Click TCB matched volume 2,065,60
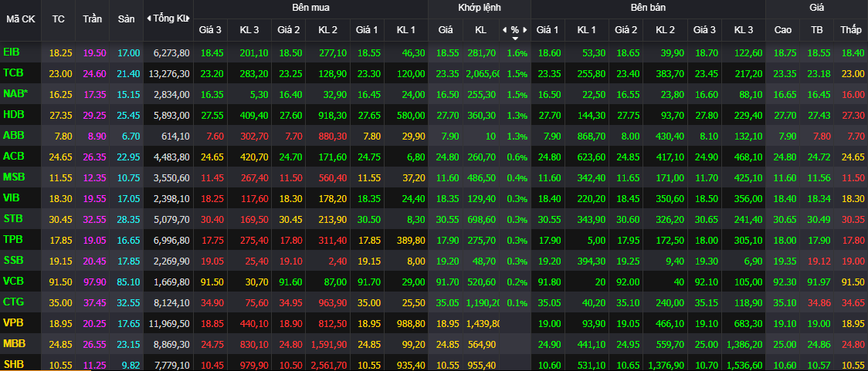Screen dimensions: 868x371 point(483,74)
